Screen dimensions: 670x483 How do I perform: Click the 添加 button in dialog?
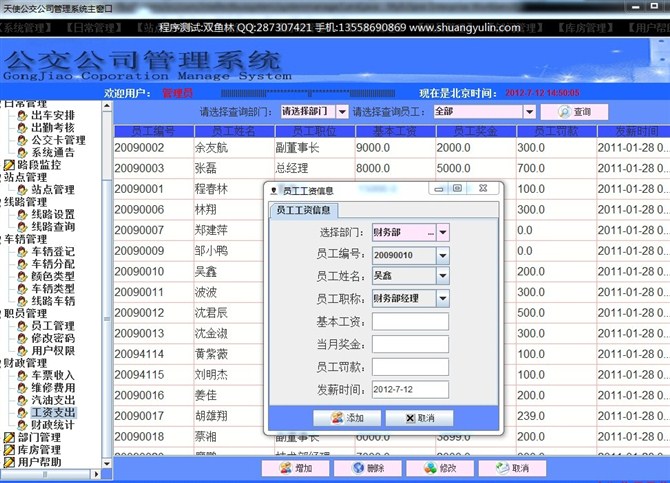(x=347, y=418)
